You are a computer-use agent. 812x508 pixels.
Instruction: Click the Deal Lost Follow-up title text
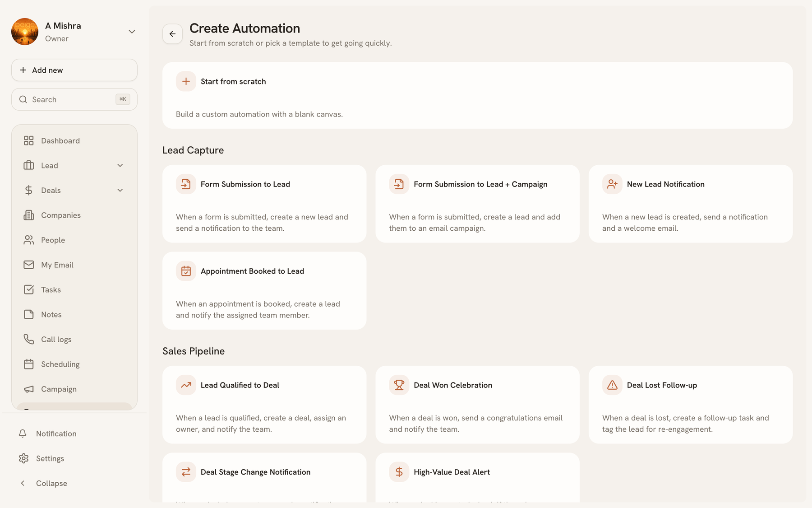662,385
